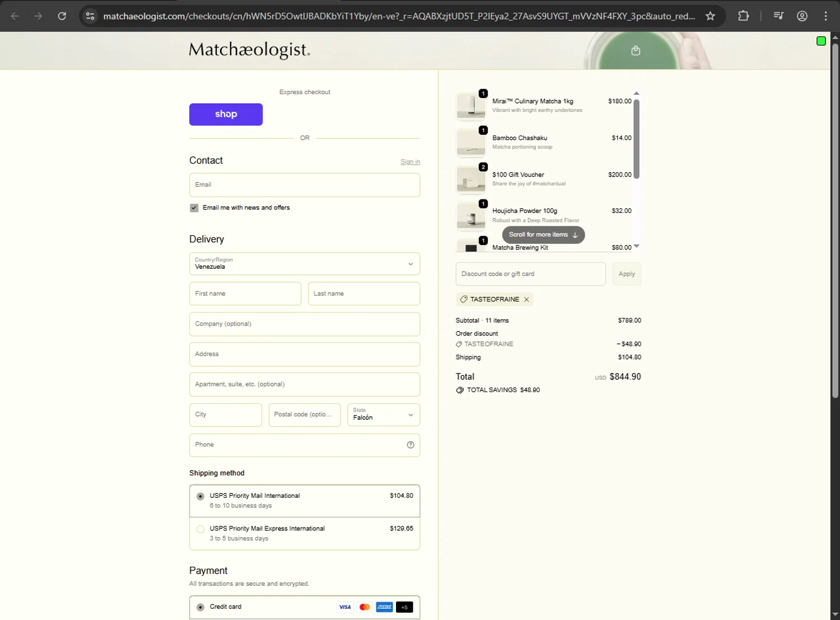Click the Sign in link
The image size is (840, 620).
click(410, 162)
